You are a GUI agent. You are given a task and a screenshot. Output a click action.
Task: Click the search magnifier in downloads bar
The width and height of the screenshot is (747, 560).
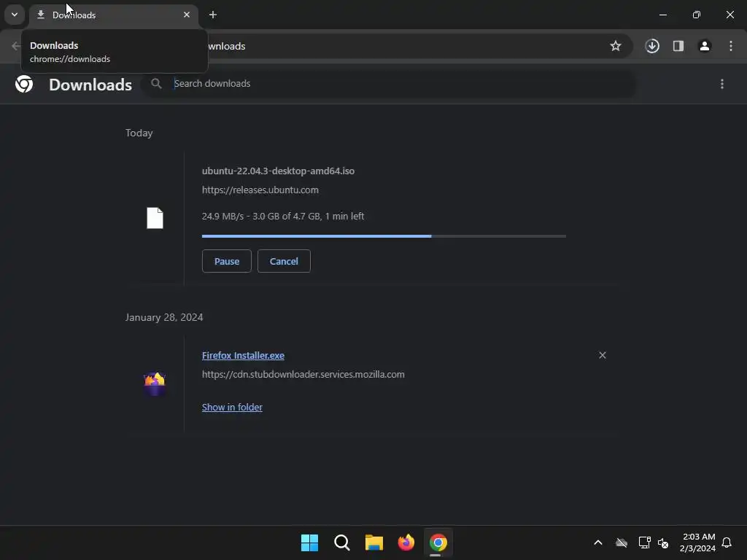[x=156, y=84]
